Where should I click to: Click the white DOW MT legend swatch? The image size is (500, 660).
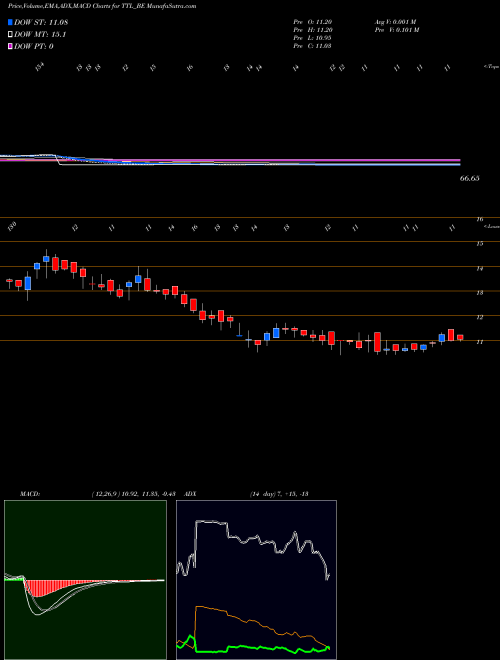coord(10,35)
